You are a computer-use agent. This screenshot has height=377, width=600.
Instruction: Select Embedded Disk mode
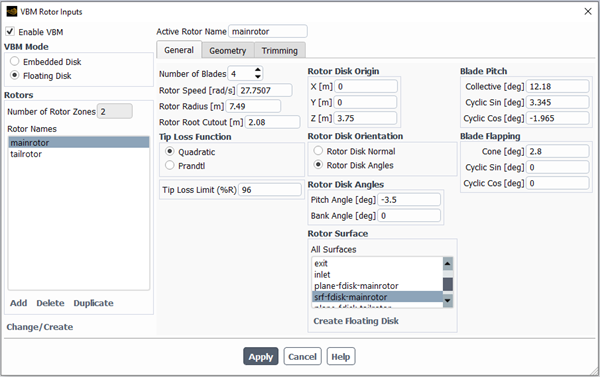15,61
